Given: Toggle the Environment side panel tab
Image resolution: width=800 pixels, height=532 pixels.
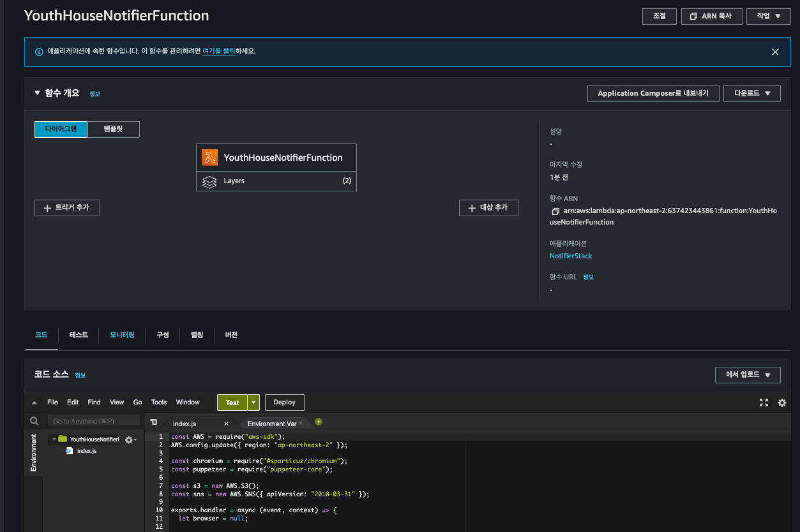Looking at the screenshot, I should 34,452.
